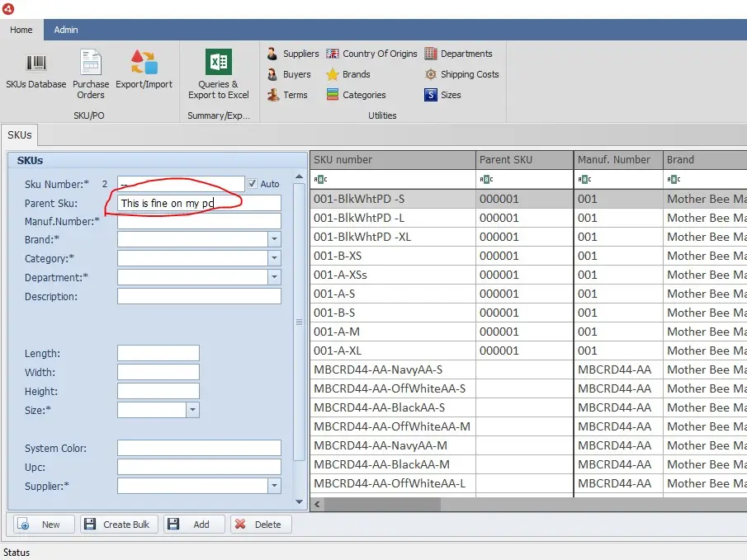Image resolution: width=747 pixels, height=560 pixels.
Task: Click the Departments grid icon
Action: point(431,54)
